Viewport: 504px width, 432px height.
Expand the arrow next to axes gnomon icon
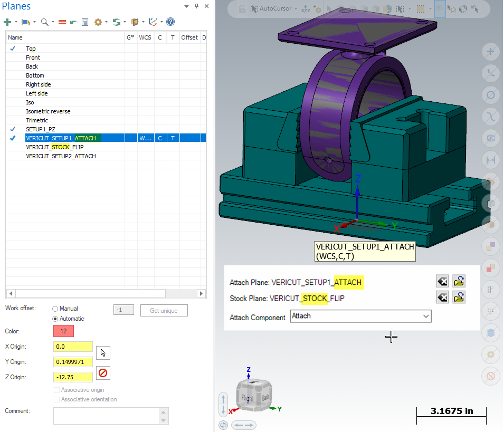(x=161, y=22)
